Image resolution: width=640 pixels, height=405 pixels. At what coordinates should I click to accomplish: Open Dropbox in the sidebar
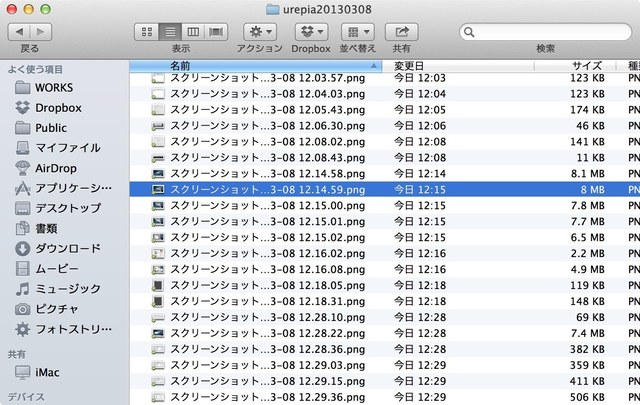point(58,108)
